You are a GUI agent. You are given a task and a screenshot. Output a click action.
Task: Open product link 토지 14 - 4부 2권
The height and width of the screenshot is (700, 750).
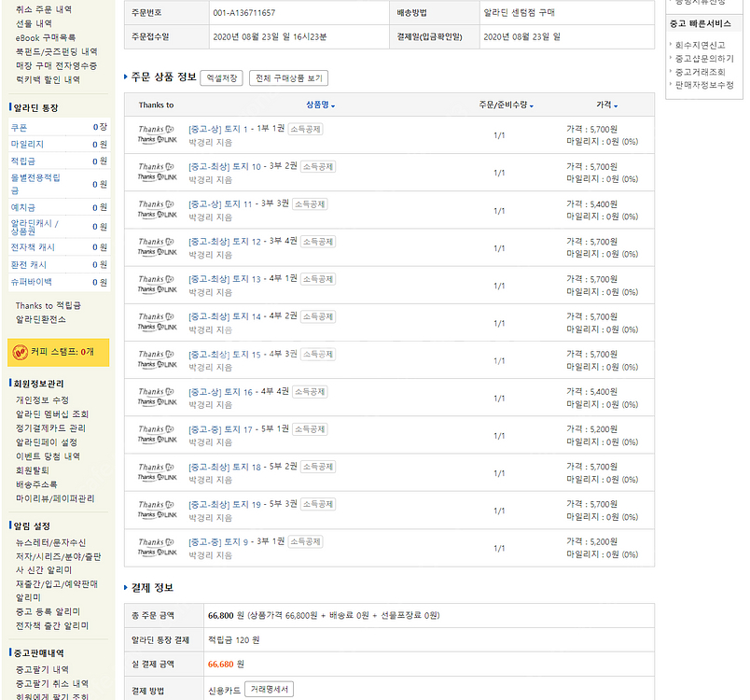click(x=243, y=316)
